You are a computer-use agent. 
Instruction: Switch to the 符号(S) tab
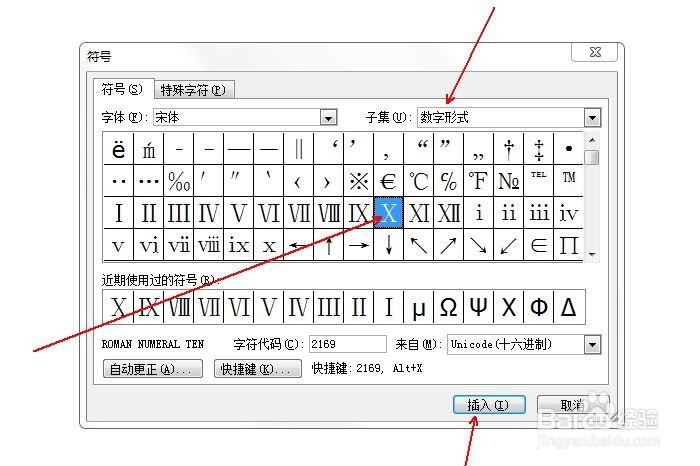tap(122, 89)
